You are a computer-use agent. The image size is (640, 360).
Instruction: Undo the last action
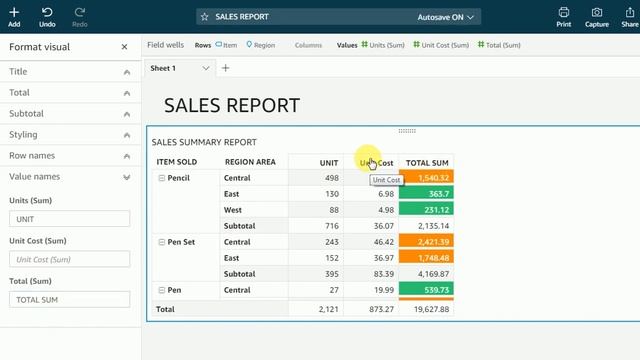coord(47,17)
